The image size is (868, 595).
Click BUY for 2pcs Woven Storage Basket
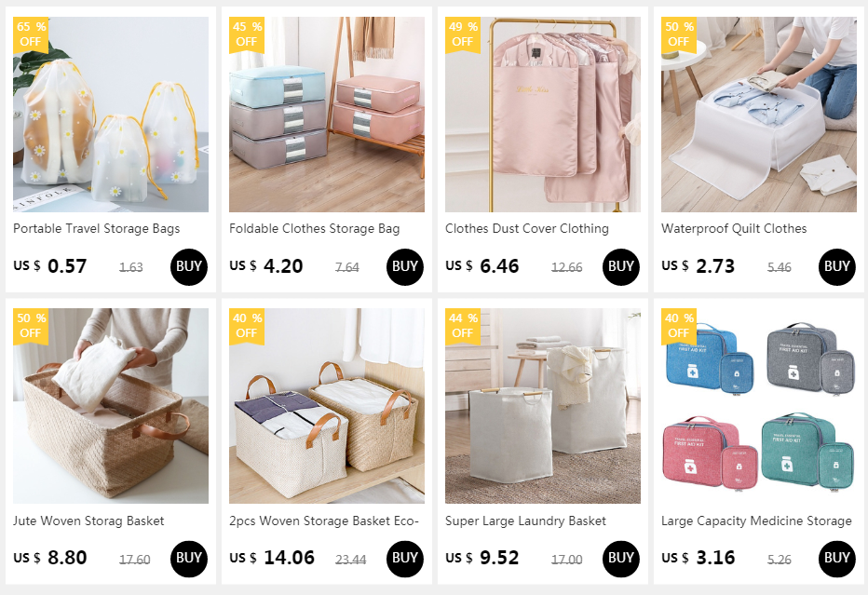pyautogui.click(x=404, y=559)
